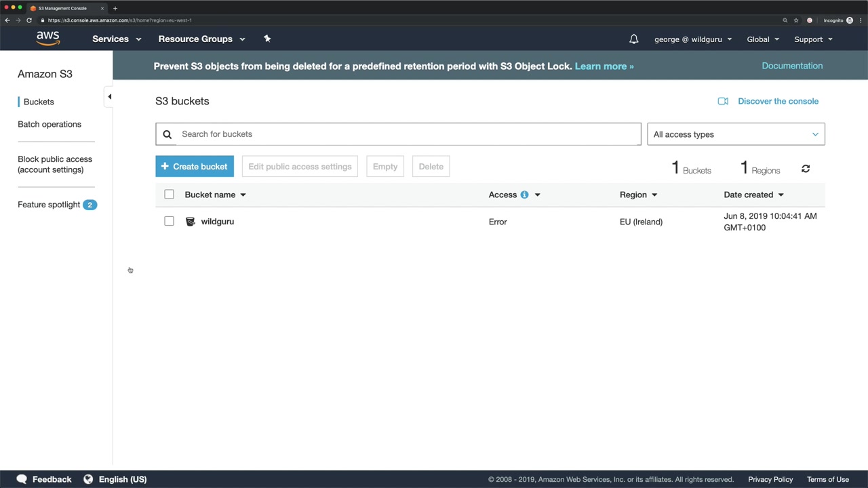Viewport: 868px width, 488px height.
Task: Sort by Bucket name column
Action: click(215, 195)
